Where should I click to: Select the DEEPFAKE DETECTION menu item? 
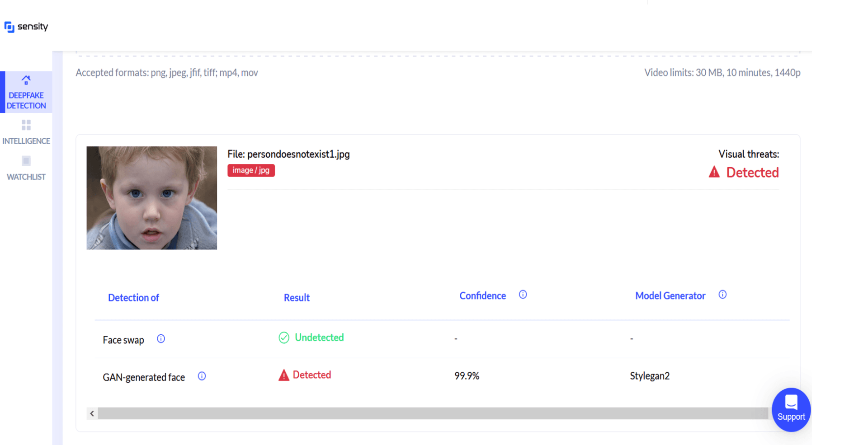26,92
